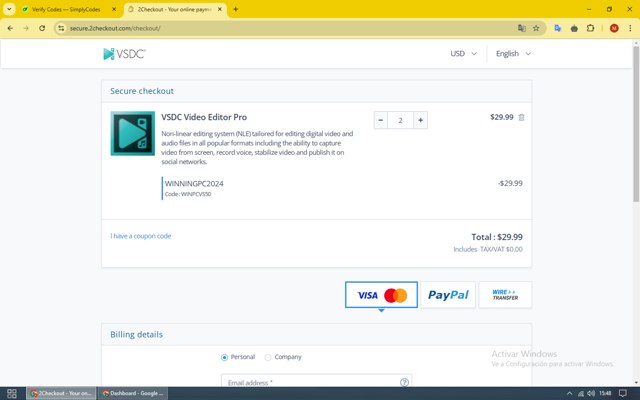View site information icon in address bar
The image size is (640, 400).
(61, 28)
